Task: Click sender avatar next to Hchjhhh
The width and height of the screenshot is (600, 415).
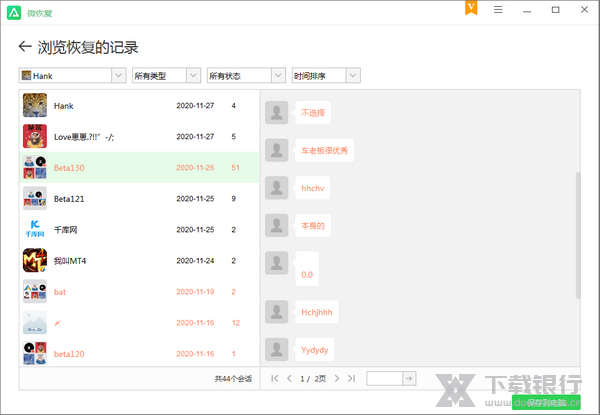Action: (277, 312)
